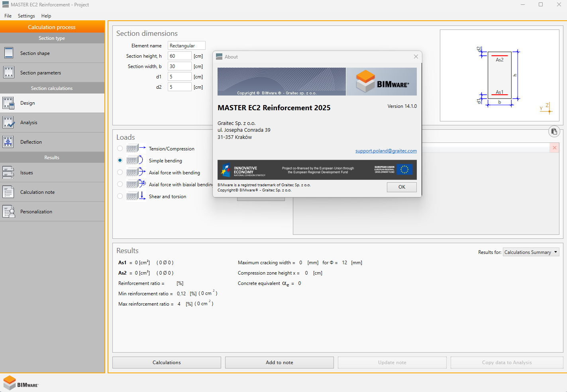Screen dimensions: 567x392
Task: Click the Section parameters icon
Action: (8, 72)
